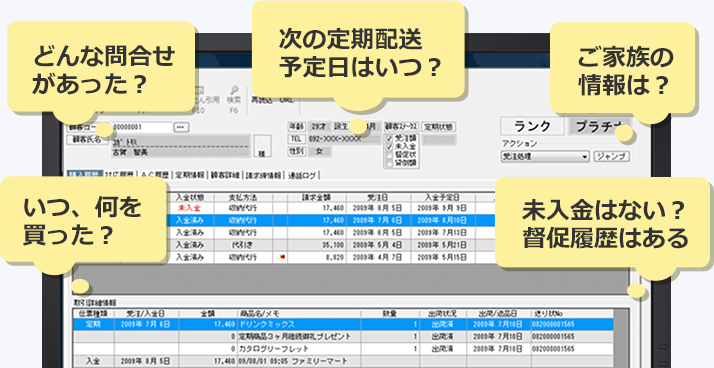Select the 代引き payment row of 35,100

[331, 245]
